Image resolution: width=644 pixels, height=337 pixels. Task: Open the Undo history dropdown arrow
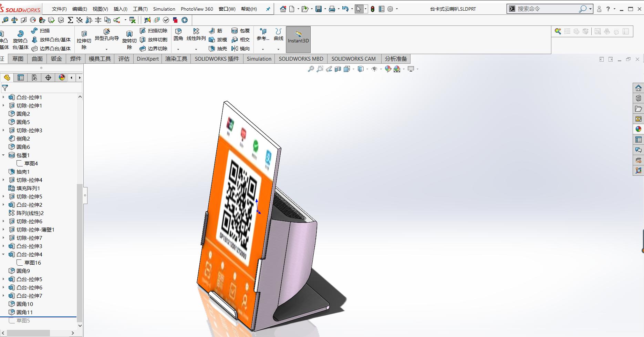click(352, 9)
